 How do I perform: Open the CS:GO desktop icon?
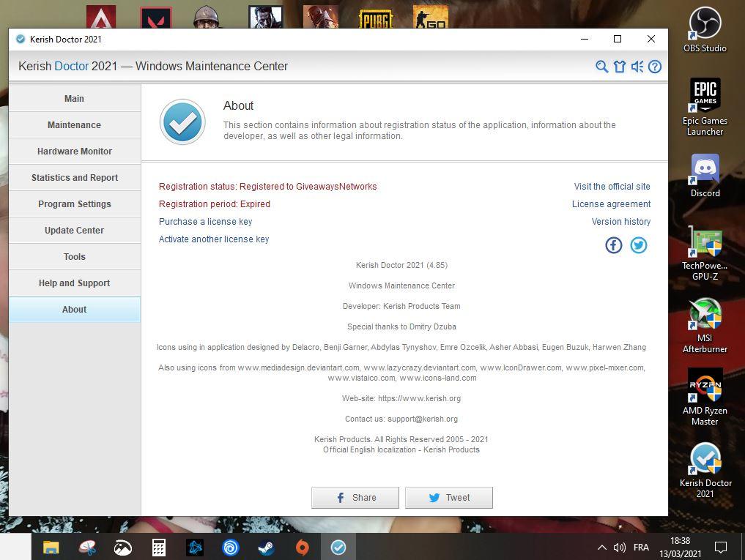430,17
